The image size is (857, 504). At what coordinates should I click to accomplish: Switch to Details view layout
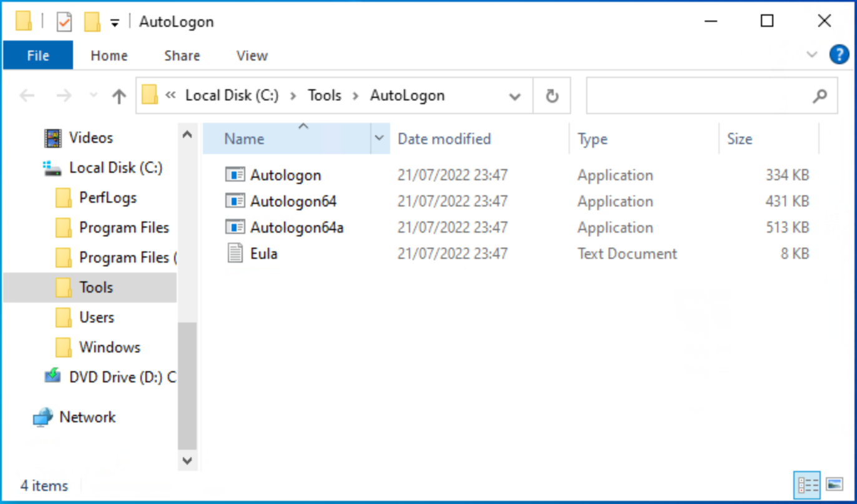pos(808,484)
